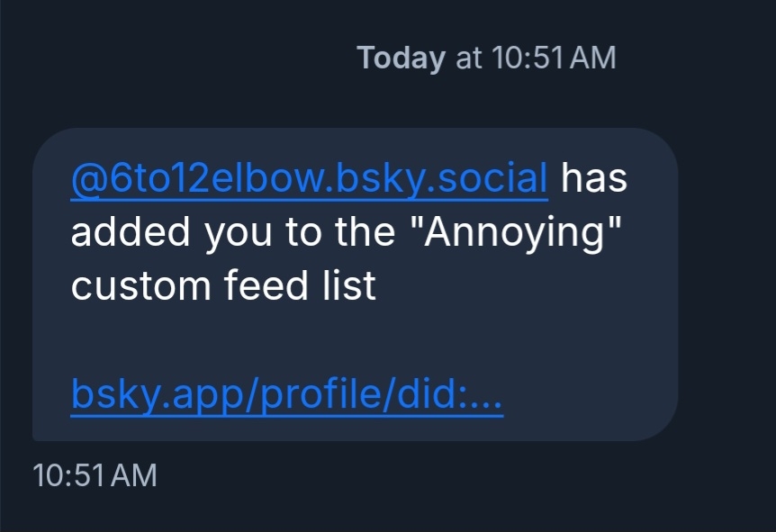The image size is (776, 532).
Task: Click the "bsky.social" portion of the mention
Action: pyautogui.click(x=442, y=178)
